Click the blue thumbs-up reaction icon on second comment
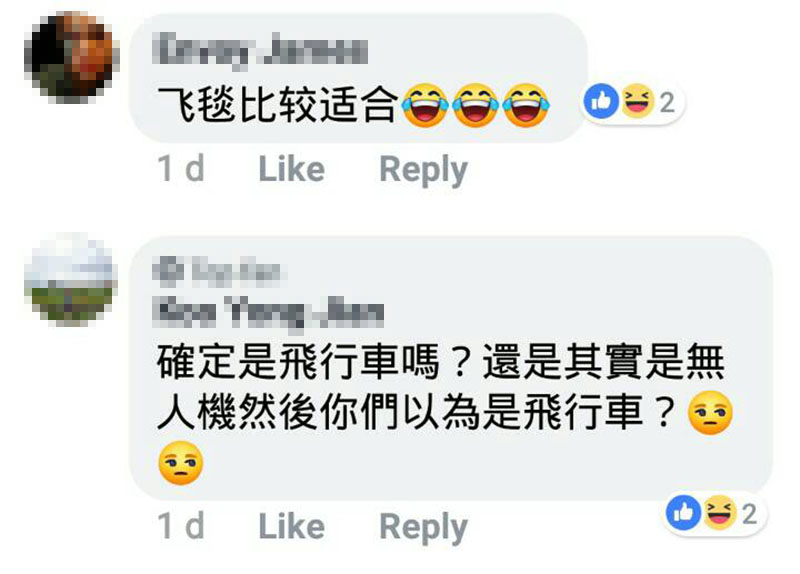 tap(684, 512)
